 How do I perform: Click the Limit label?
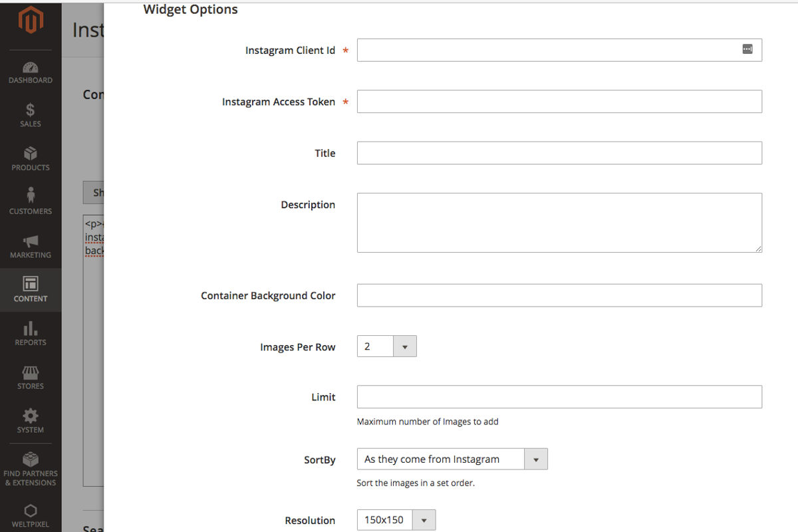point(323,398)
